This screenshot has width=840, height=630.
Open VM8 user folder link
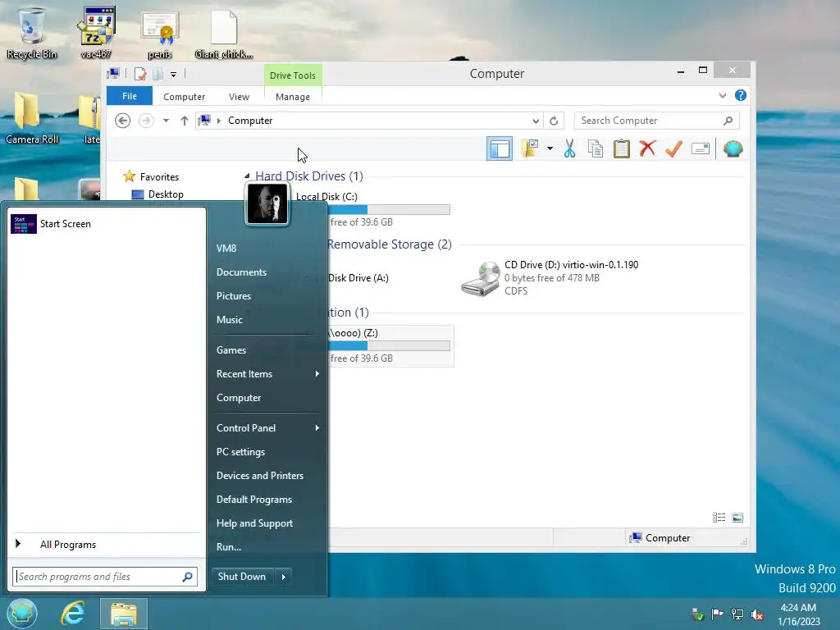[226, 248]
